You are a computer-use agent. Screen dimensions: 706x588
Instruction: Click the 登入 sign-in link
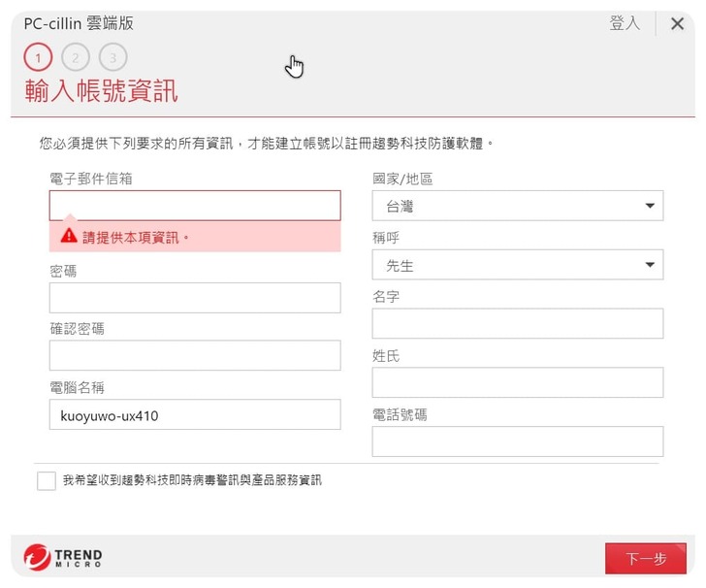625,24
